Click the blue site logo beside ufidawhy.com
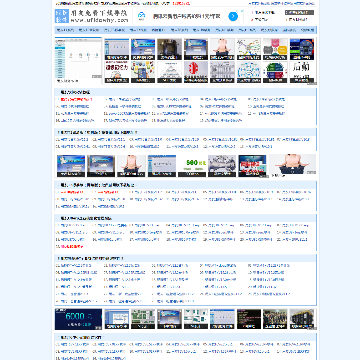Viewport: 360px width, 360px height. click(62, 16)
